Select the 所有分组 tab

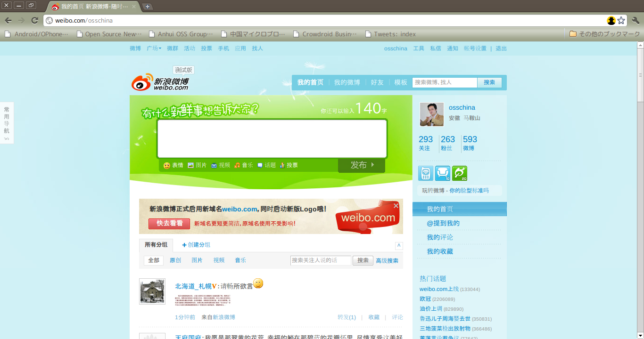[x=156, y=245]
